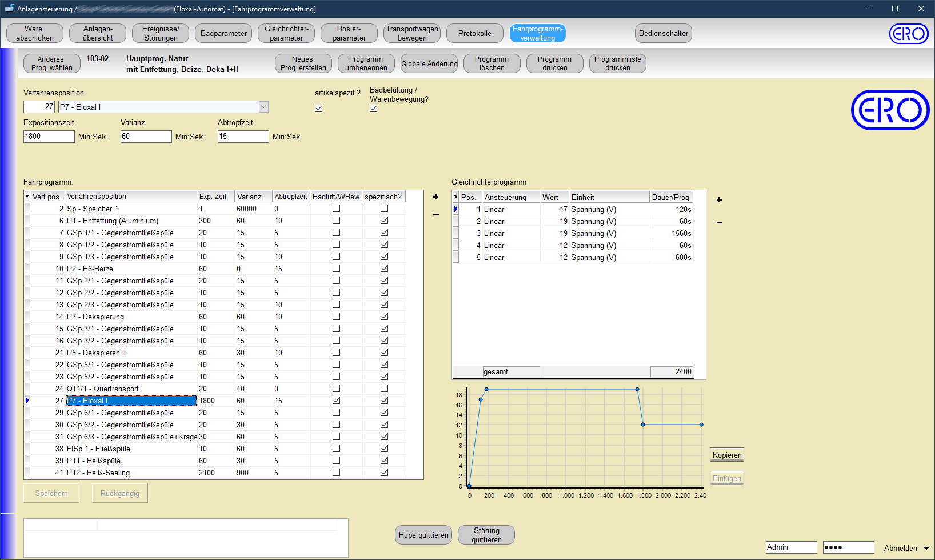Delete a Gleichrichterprogramm step using minus icon
The width and height of the screenshot is (935, 560).
[x=719, y=222]
